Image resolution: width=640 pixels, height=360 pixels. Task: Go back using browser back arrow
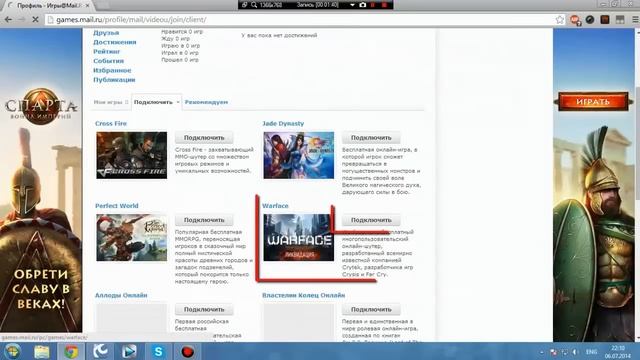tap(8, 20)
